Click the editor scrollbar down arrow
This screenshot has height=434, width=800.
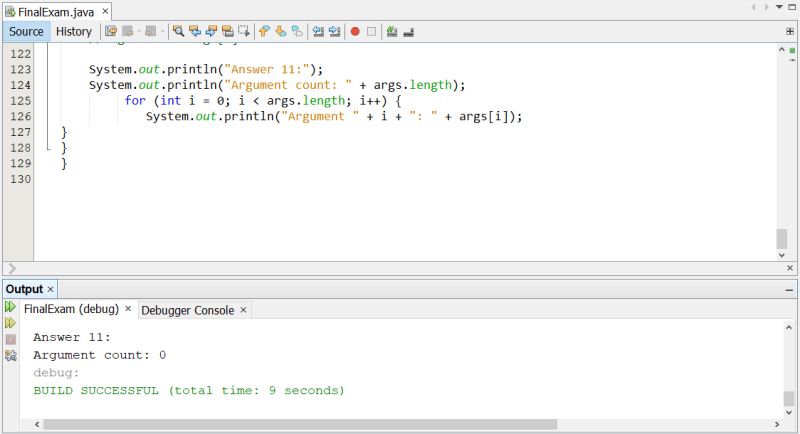coord(782,255)
